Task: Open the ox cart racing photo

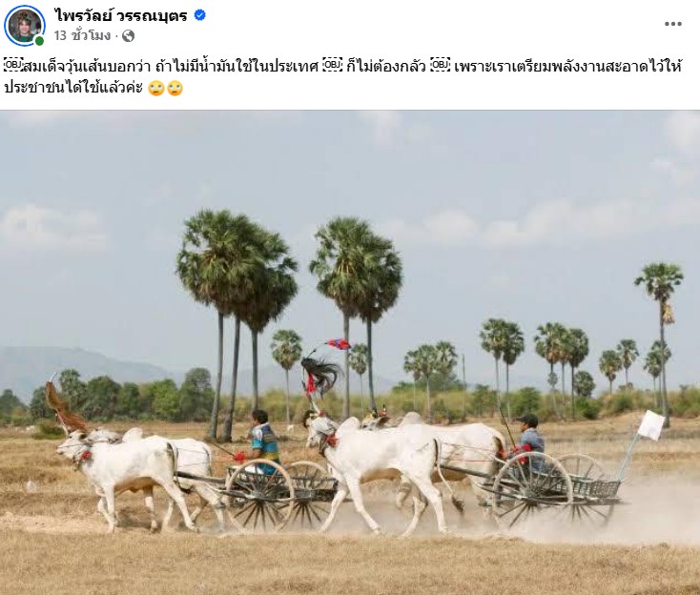Action: (x=350, y=353)
